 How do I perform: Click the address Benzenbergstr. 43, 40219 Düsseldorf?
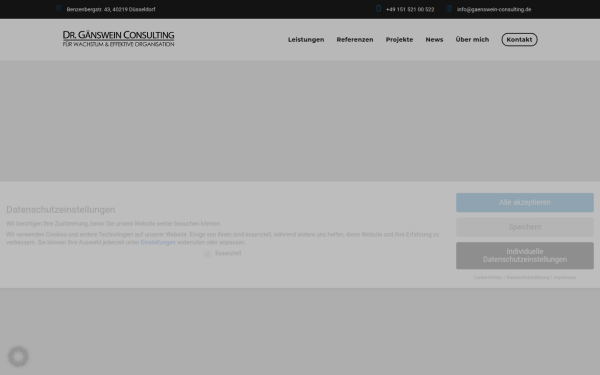(111, 9)
